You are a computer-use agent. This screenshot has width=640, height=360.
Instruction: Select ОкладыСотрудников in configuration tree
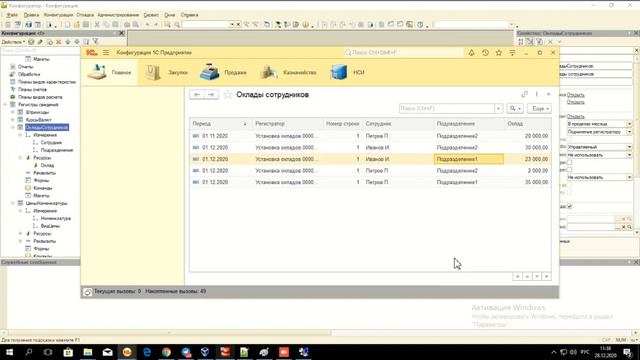tap(47, 127)
